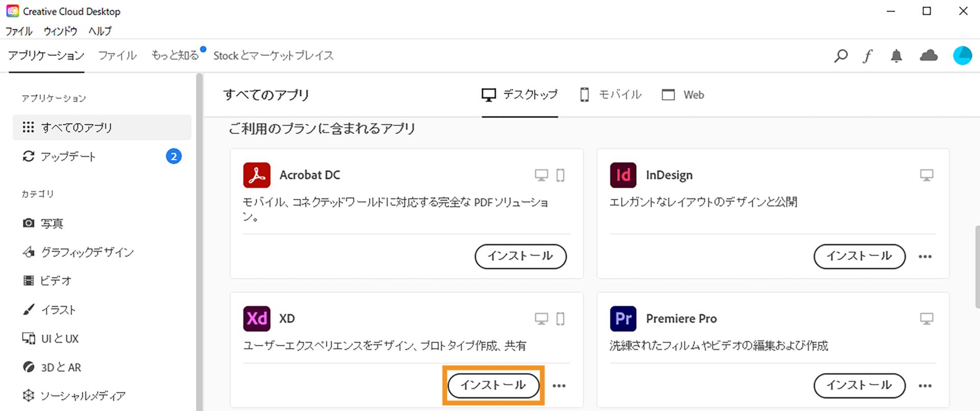Image resolution: width=980 pixels, height=411 pixels.
Task: Select すべてのアプリ in sidebar
Action: [102, 128]
